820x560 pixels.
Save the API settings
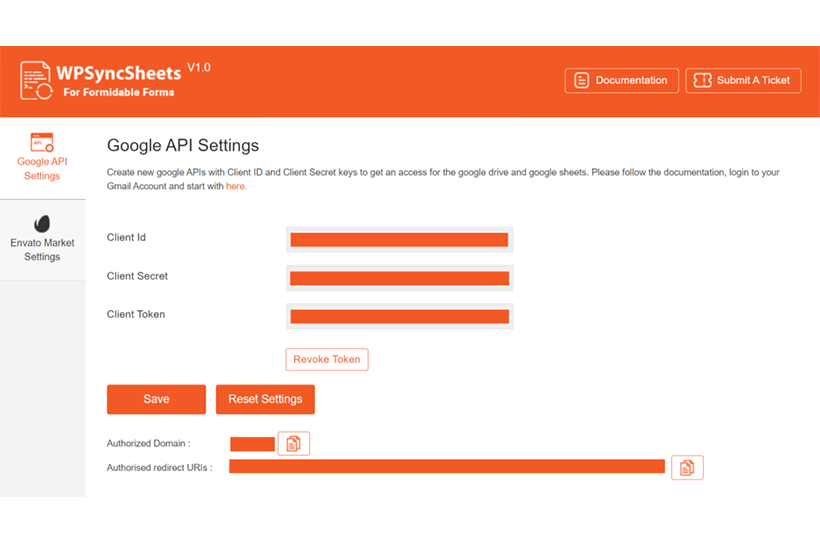pyautogui.click(x=156, y=399)
